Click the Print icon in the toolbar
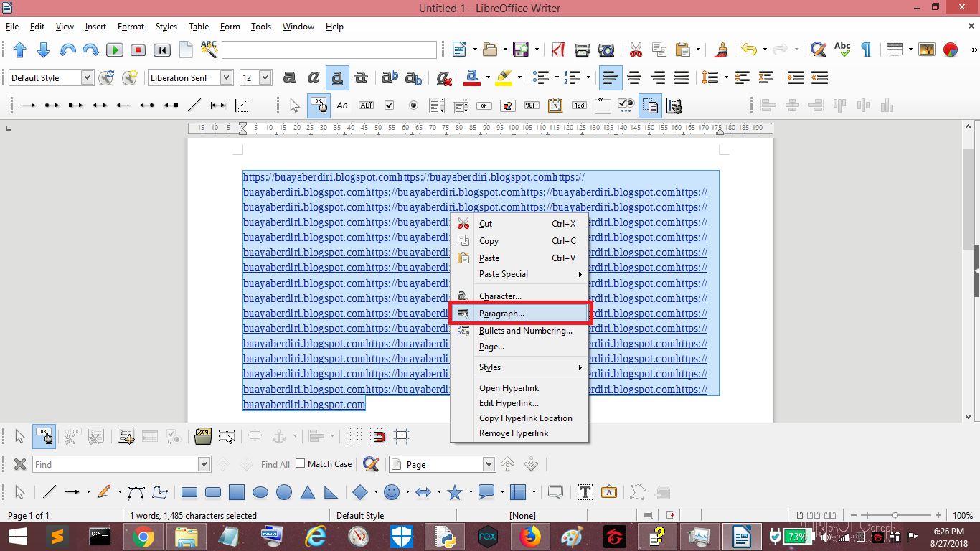980x551 pixels. (x=583, y=50)
